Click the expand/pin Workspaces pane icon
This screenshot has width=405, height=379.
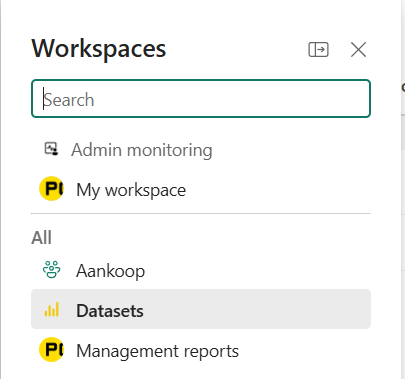318,50
